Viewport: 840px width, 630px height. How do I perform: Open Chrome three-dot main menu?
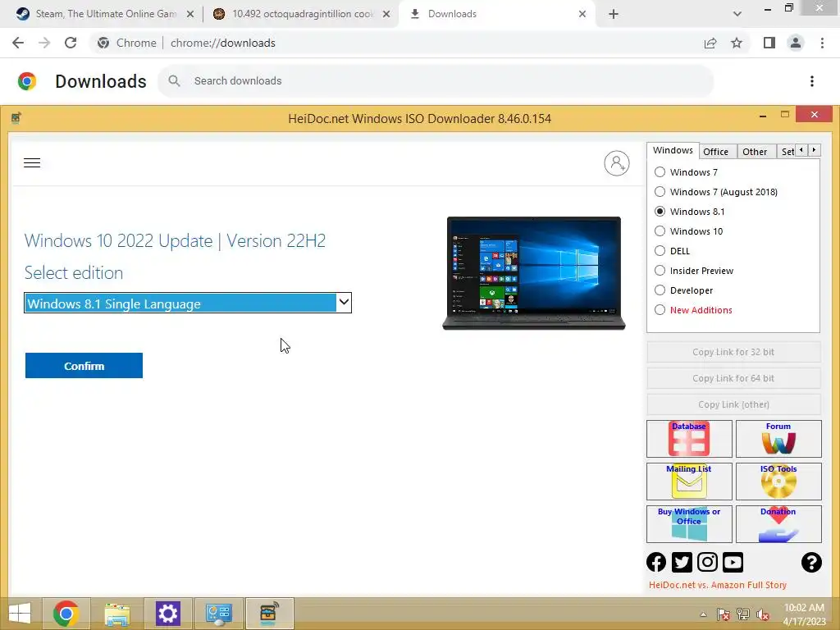pyautogui.click(x=822, y=43)
